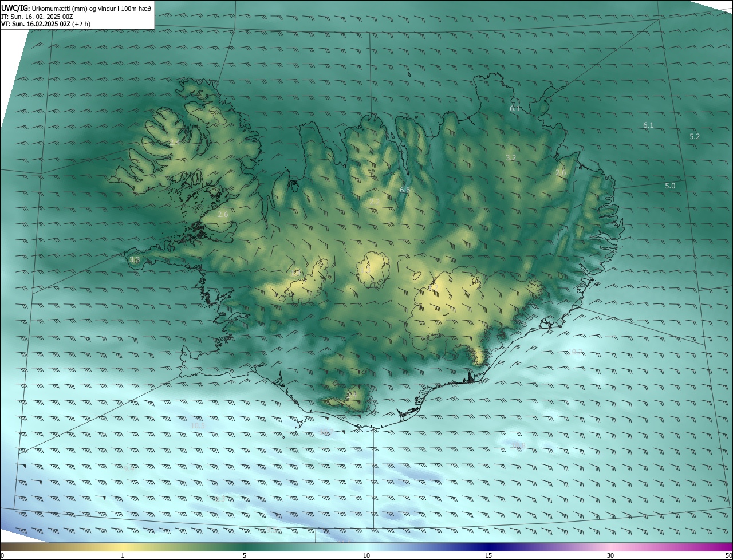
Task: Click the 5.0 value east of Iceland
Action: tap(670, 186)
